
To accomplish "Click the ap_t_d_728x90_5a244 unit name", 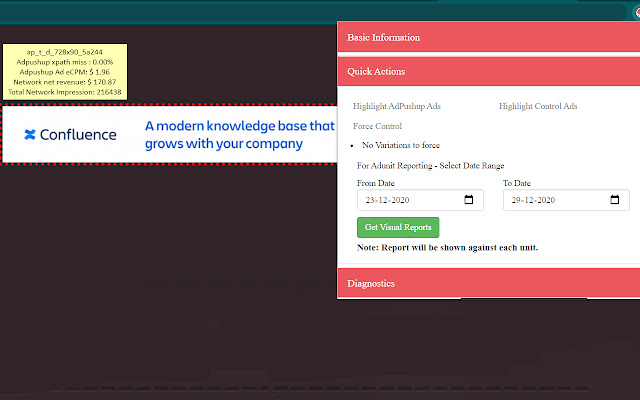I will point(64,52).
